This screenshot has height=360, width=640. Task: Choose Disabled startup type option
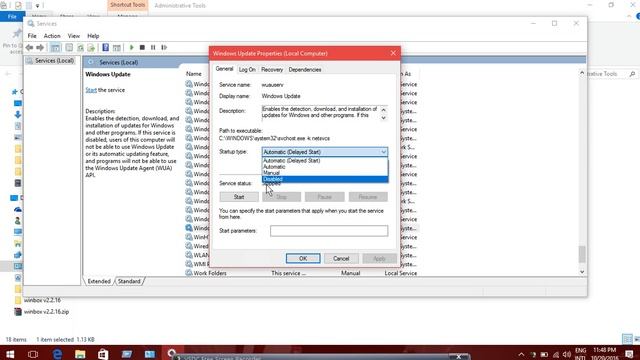tap(324, 179)
